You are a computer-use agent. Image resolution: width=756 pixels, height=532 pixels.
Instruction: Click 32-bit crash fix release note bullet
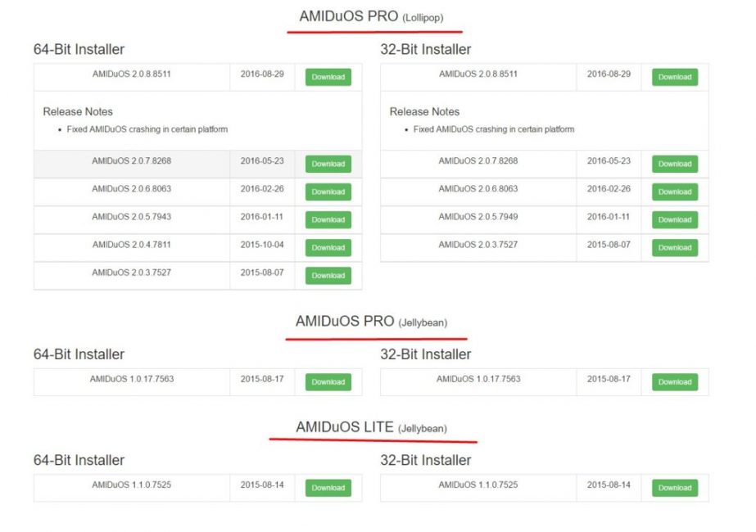pyautogui.click(x=494, y=129)
